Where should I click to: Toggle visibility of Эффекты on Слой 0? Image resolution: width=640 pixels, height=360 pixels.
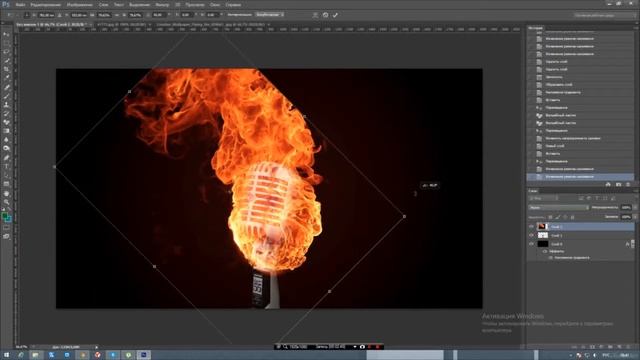[544, 251]
